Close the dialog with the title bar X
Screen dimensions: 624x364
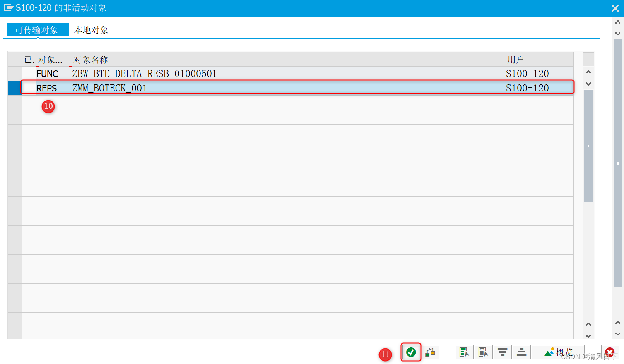[614, 8]
